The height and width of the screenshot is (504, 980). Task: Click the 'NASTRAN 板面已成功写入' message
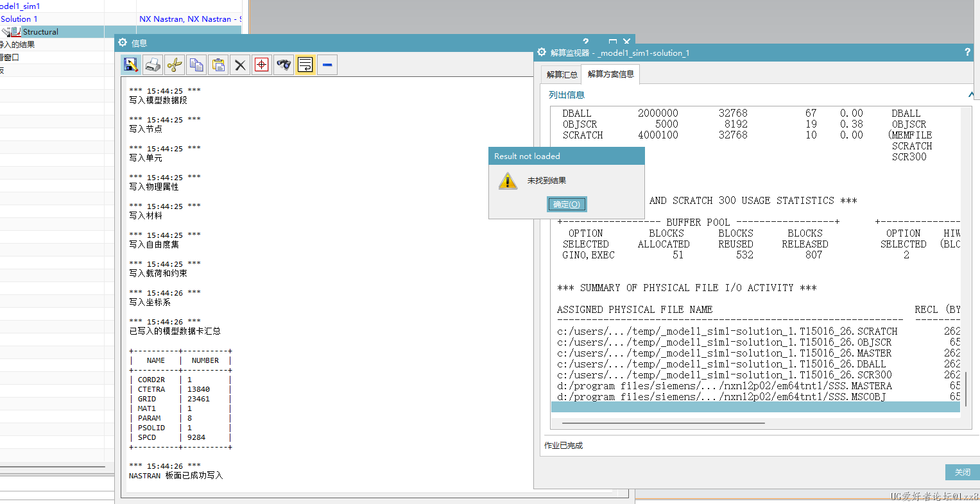(176, 476)
